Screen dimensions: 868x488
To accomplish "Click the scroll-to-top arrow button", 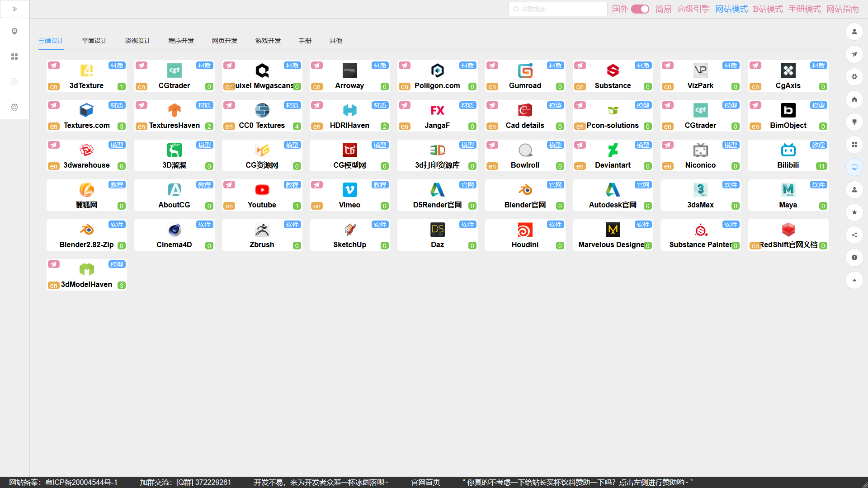I will 854,280.
